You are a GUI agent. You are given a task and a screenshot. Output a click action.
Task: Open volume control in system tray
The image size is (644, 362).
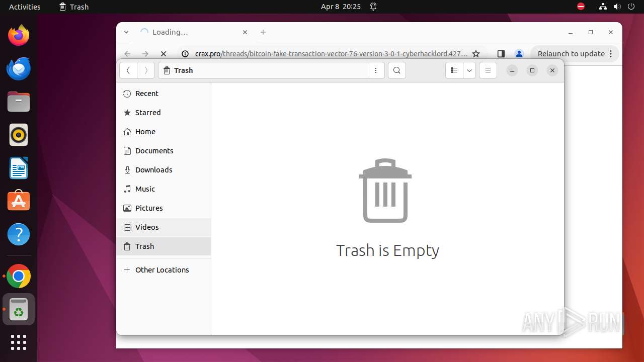pyautogui.click(x=617, y=7)
